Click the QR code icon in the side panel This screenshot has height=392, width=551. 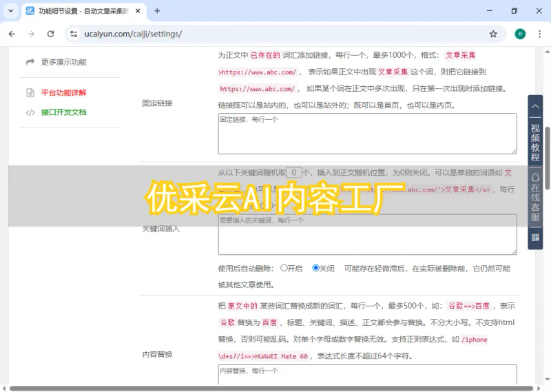pyautogui.click(x=535, y=238)
